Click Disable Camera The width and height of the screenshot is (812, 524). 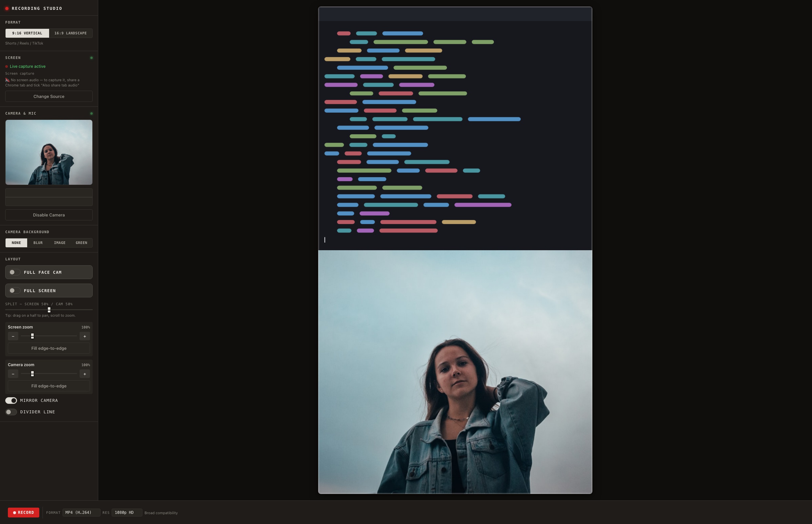[x=49, y=215]
